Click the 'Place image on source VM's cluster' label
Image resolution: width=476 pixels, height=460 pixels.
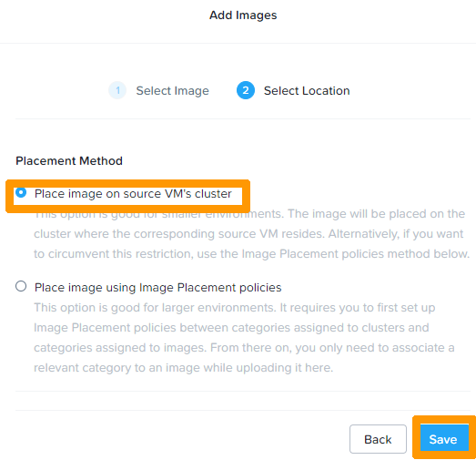[133, 194]
